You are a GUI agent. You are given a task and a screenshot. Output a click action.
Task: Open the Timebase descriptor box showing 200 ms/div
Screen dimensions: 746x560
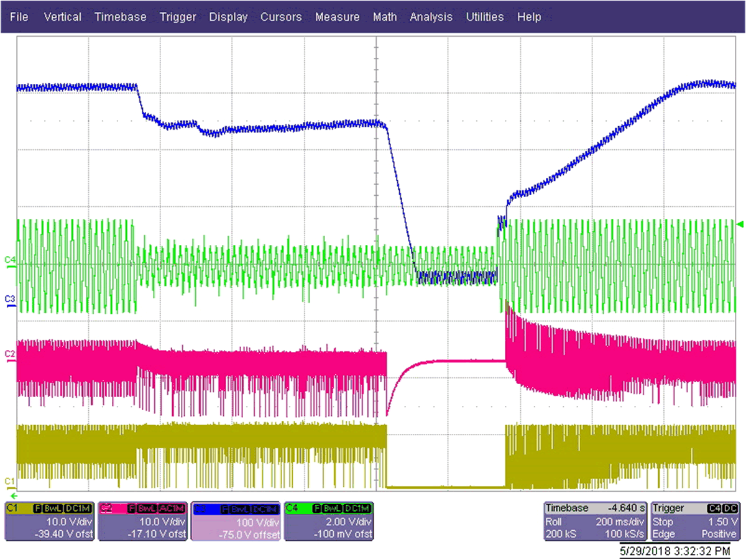click(595, 521)
